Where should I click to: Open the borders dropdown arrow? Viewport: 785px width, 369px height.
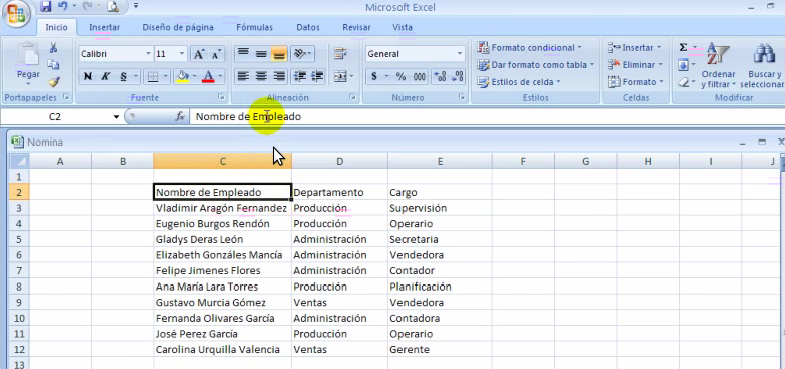166,77
